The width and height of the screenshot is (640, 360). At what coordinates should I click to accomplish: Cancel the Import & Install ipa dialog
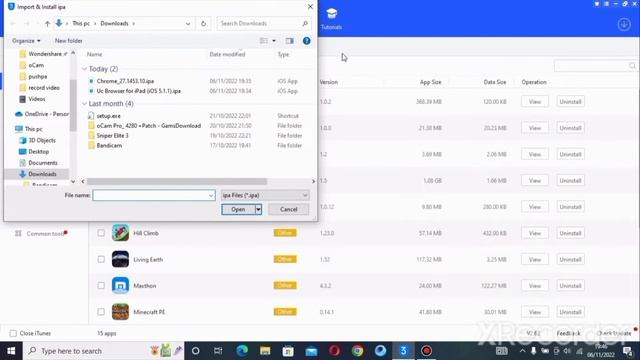pyautogui.click(x=289, y=209)
